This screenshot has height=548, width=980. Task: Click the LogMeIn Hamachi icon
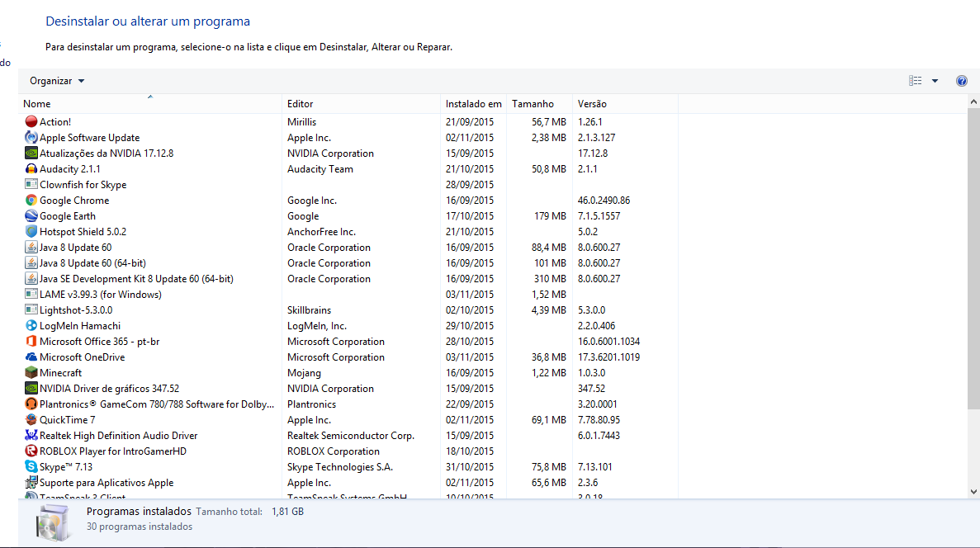point(31,325)
